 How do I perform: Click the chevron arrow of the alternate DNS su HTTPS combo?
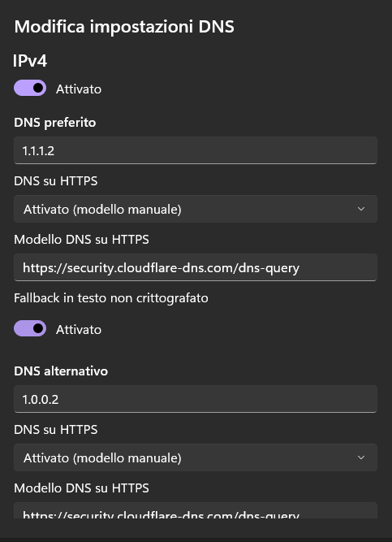point(361,457)
